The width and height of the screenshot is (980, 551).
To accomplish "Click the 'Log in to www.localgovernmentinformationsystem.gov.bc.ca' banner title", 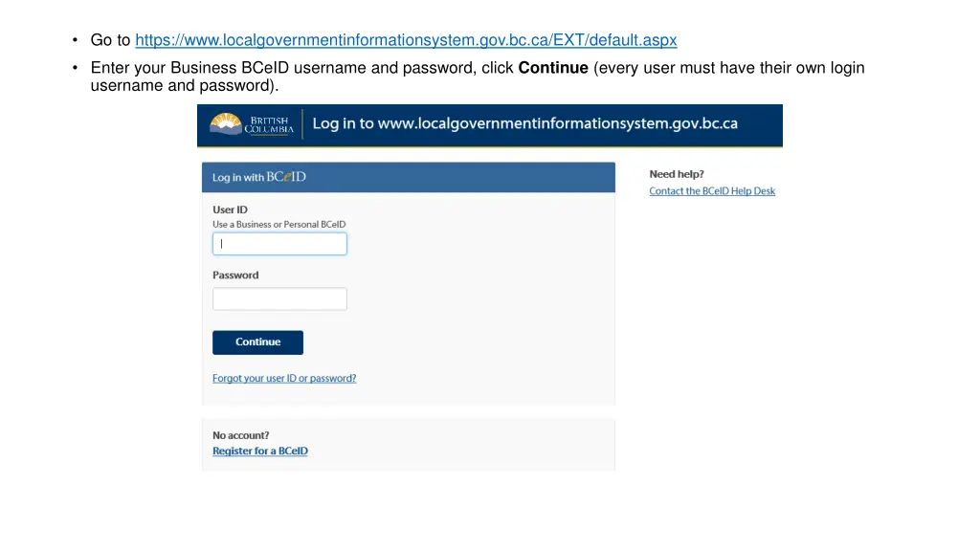I will [525, 123].
